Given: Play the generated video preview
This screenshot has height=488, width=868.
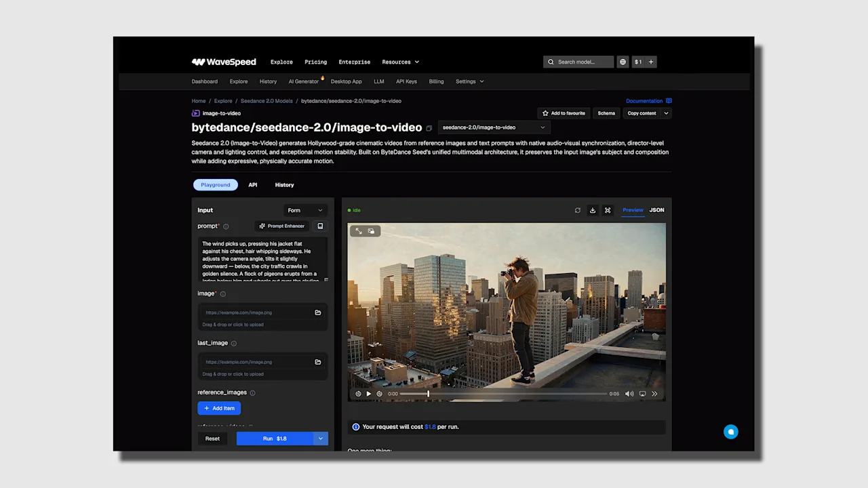Looking at the screenshot, I should click(x=369, y=394).
